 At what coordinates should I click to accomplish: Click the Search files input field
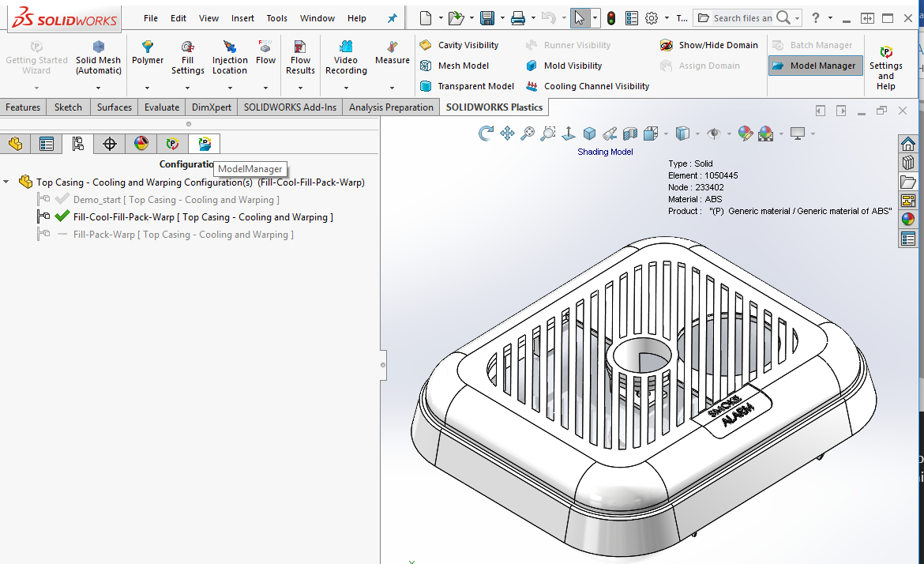(x=742, y=18)
